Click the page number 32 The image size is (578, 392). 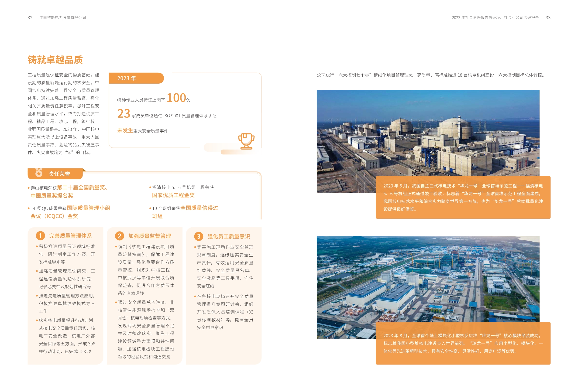coord(30,18)
